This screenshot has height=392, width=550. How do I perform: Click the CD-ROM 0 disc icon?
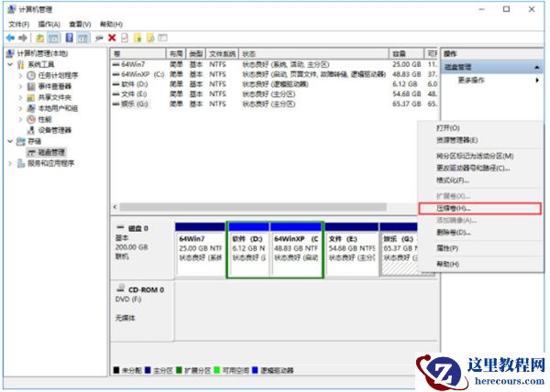121,289
